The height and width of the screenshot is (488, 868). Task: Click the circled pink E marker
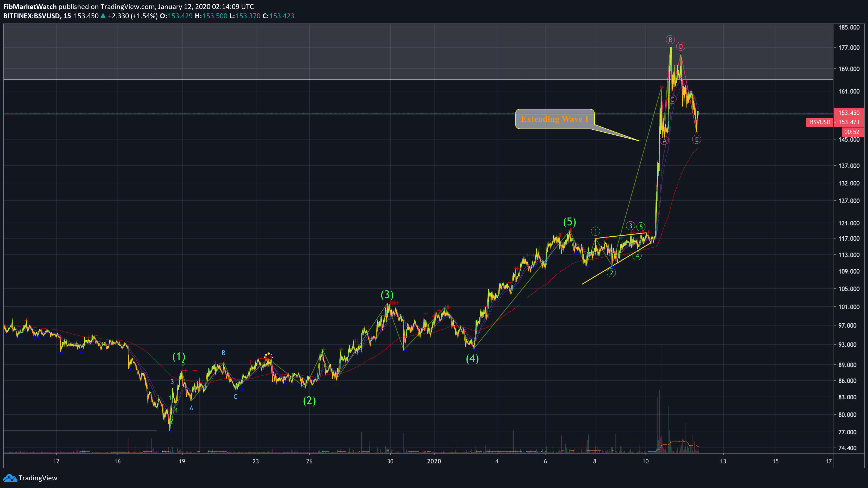(x=696, y=139)
